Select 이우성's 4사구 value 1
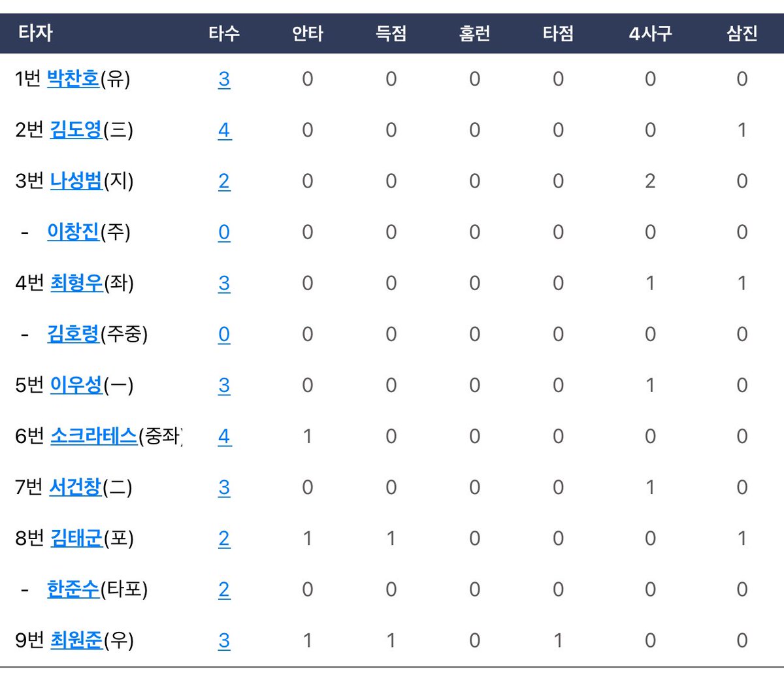This screenshot has height=677, width=784. click(650, 386)
